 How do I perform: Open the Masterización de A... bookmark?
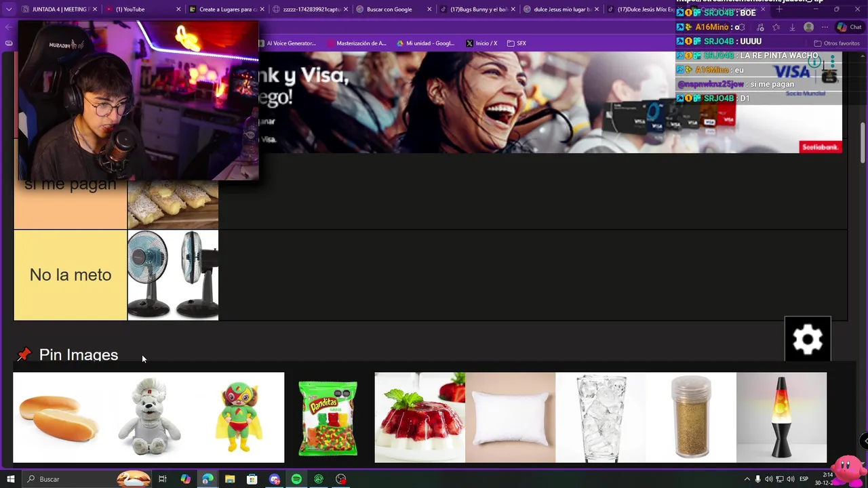(357, 43)
